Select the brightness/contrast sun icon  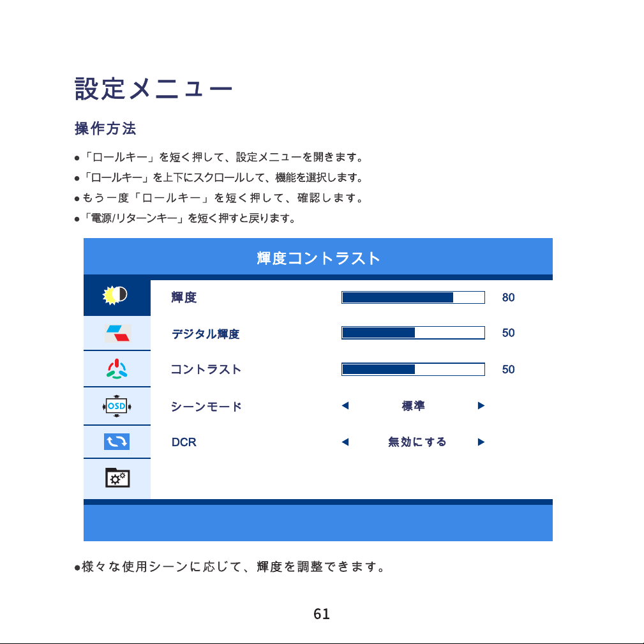click(115, 295)
